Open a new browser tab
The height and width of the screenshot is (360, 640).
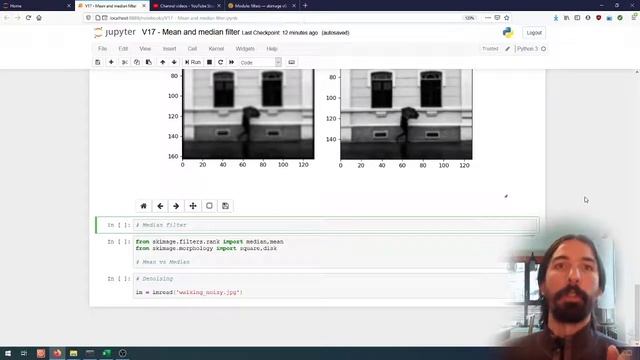(305, 6)
